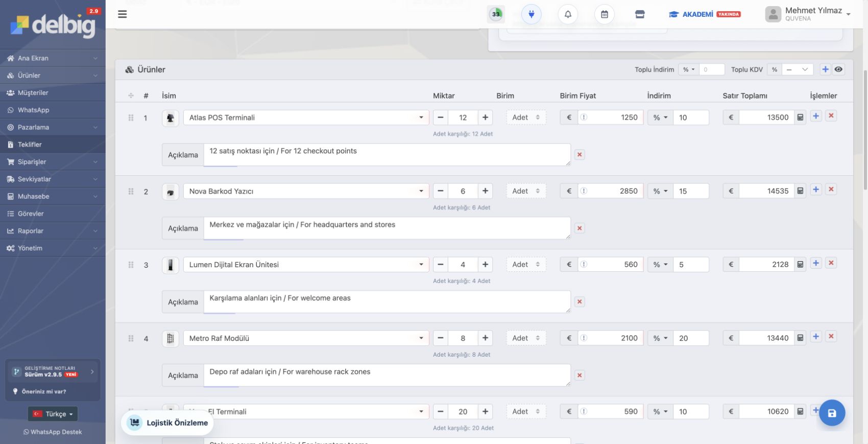Open Raporlar sidebar menu
This screenshot has width=868, height=444.
pyautogui.click(x=53, y=231)
